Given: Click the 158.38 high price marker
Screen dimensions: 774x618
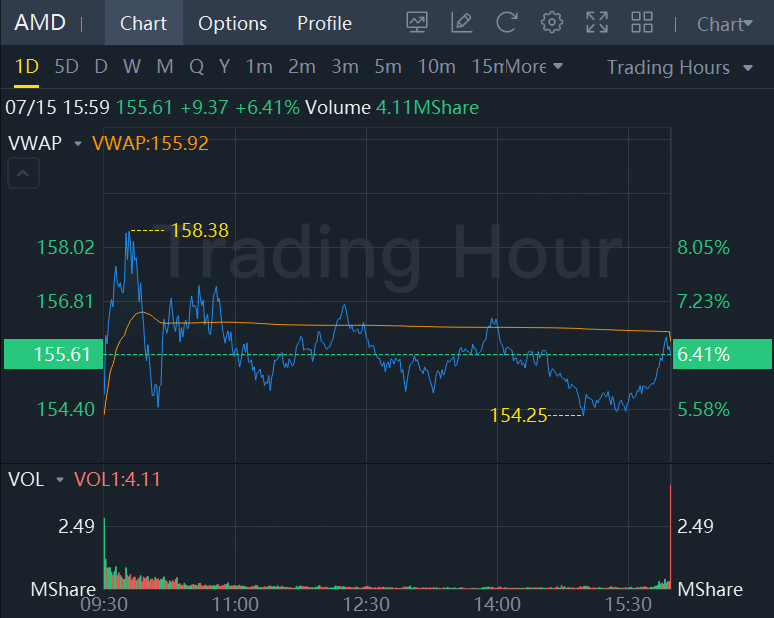Looking at the screenshot, I should (x=199, y=231).
